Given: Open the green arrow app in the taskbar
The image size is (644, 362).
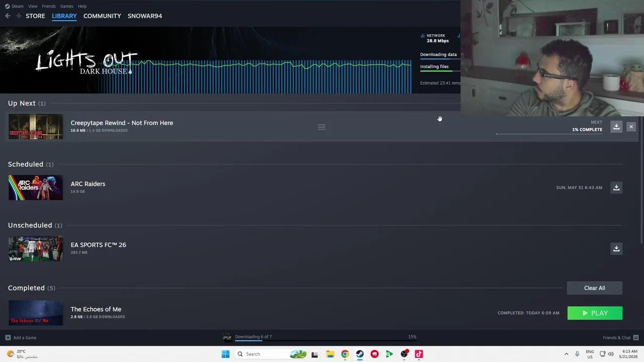Looking at the screenshot, I should [389, 354].
